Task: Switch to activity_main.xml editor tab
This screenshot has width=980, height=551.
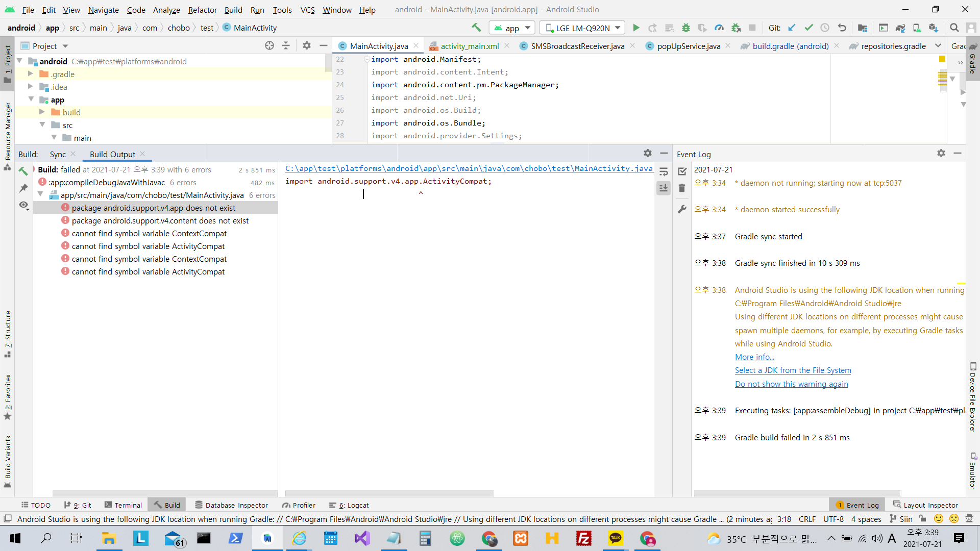Action: [470, 46]
